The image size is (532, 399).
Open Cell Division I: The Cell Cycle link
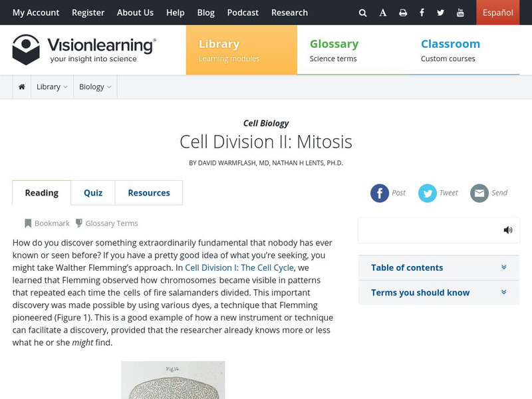pyautogui.click(x=239, y=267)
